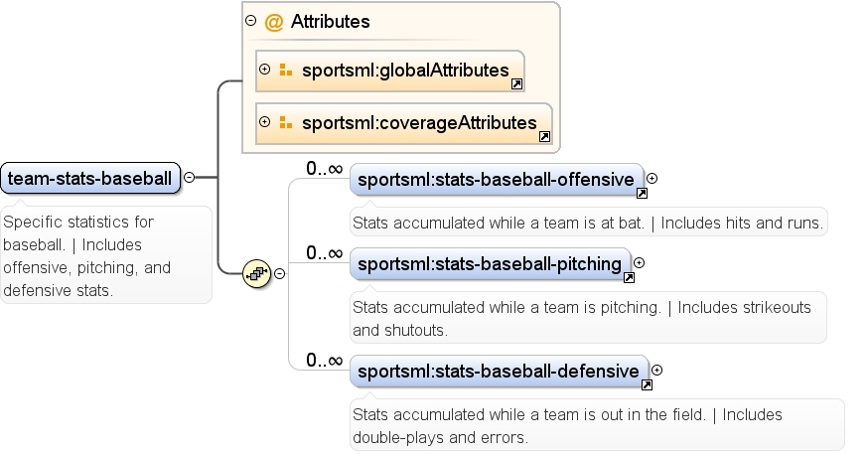The width and height of the screenshot is (868, 454).
Task: Expand sportsml:coverageAttributes group
Action: click(264, 122)
